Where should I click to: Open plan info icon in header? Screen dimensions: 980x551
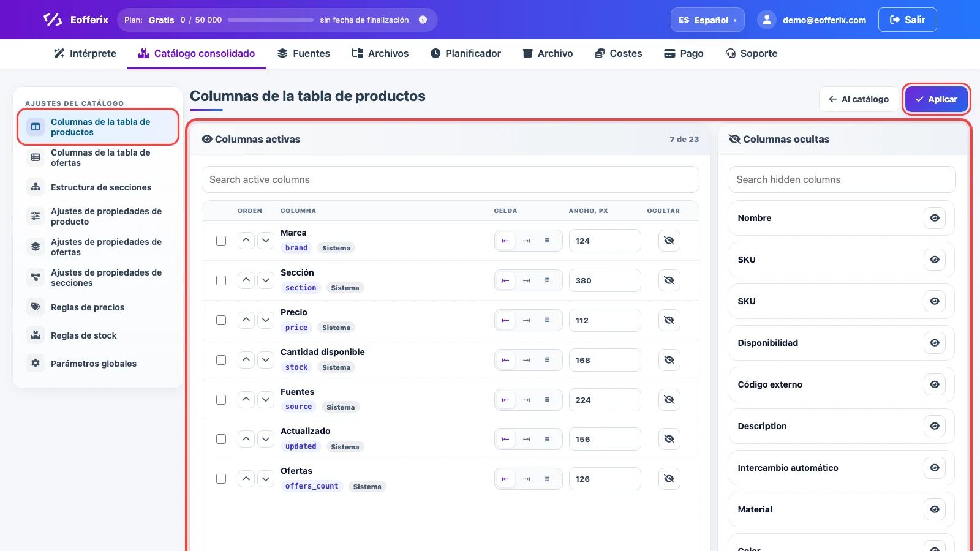coord(423,20)
